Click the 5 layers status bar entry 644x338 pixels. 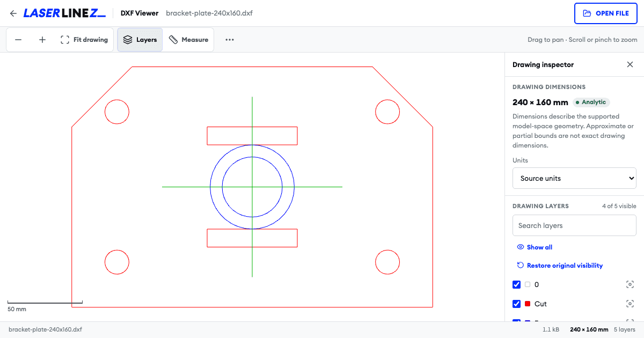click(625, 329)
